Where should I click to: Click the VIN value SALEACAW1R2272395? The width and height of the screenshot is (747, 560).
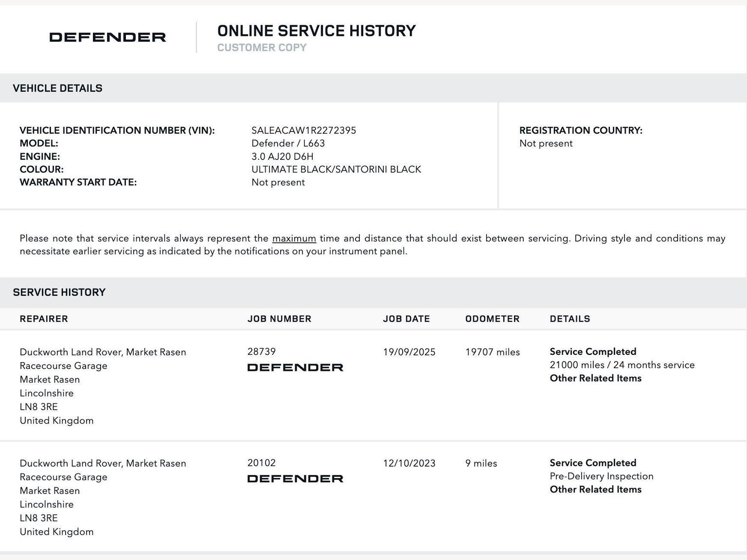coord(303,130)
